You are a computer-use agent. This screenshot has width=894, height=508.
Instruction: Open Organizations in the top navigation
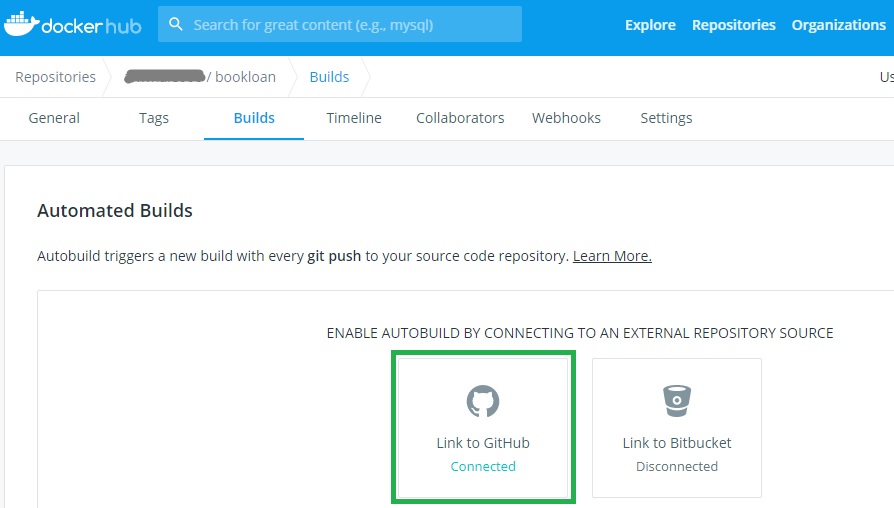click(838, 25)
